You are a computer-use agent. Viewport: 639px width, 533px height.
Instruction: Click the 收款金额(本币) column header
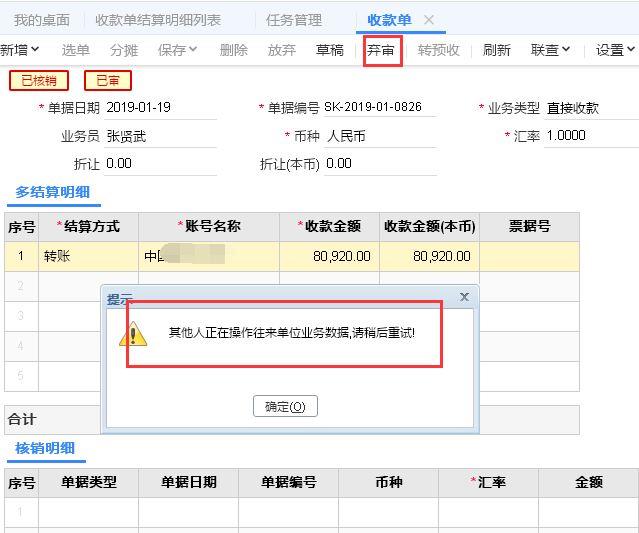click(430, 227)
